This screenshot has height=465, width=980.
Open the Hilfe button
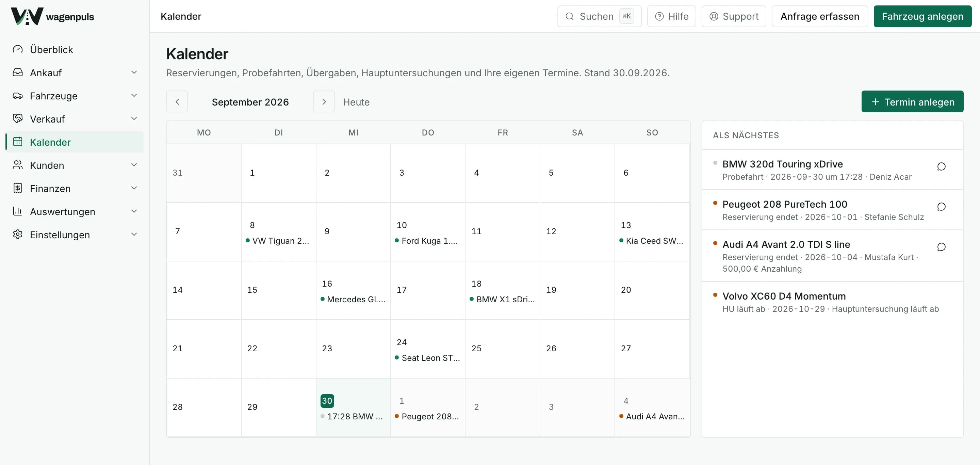(671, 16)
